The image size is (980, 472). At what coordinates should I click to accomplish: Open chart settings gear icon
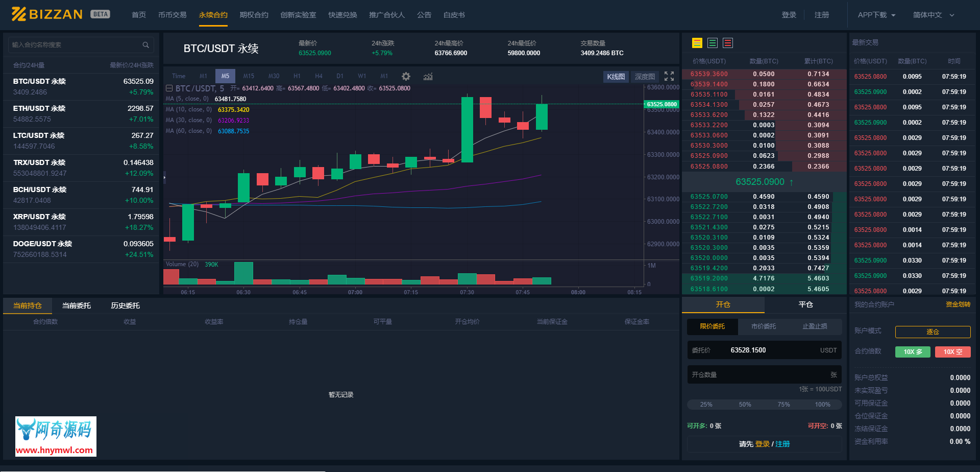(406, 77)
